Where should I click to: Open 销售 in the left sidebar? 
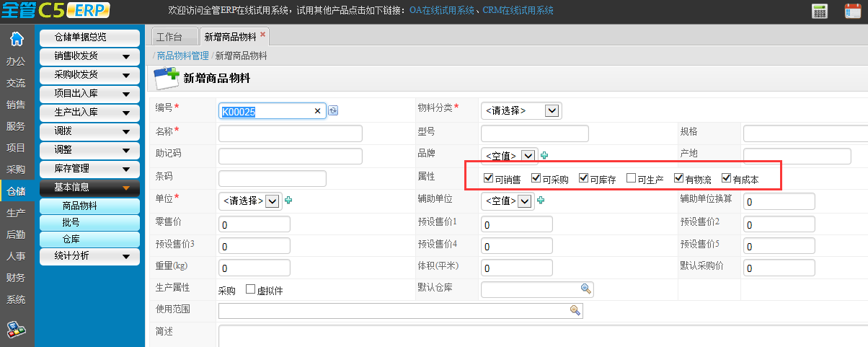(16, 105)
